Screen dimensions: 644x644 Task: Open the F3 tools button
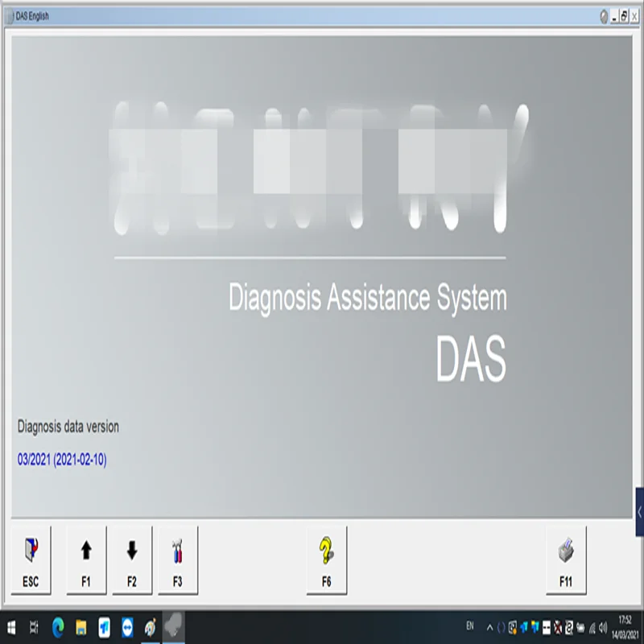177,560
